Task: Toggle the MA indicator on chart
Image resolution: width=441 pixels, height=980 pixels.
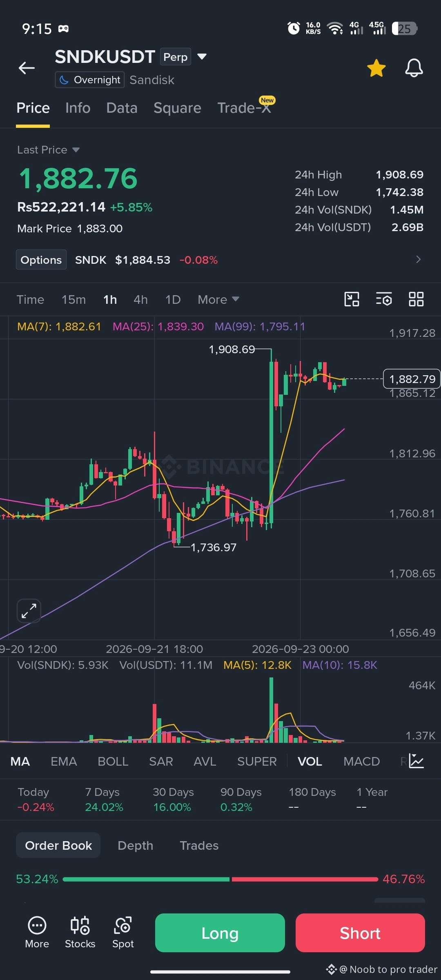Action: pyautogui.click(x=20, y=762)
